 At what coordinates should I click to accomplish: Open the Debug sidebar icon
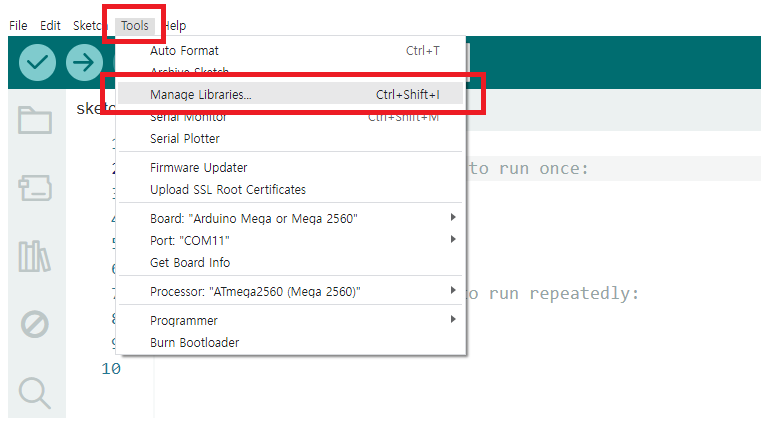[x=34, y=325]
